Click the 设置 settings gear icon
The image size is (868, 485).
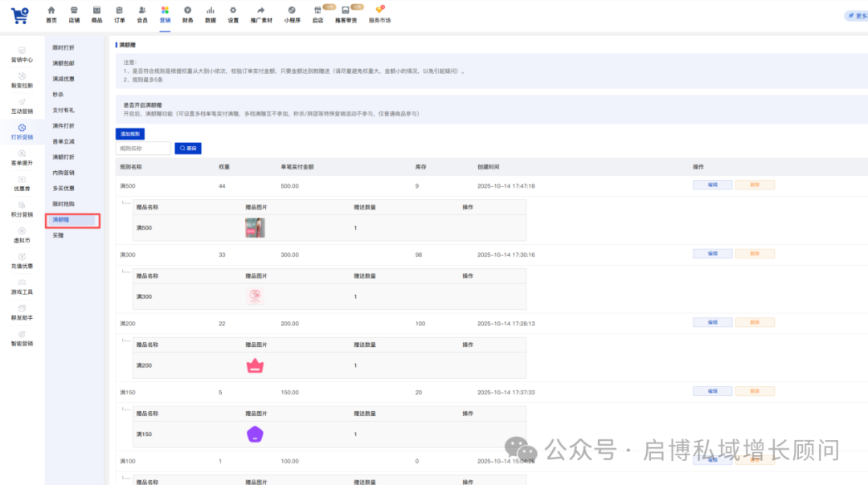tap(233, 10)
